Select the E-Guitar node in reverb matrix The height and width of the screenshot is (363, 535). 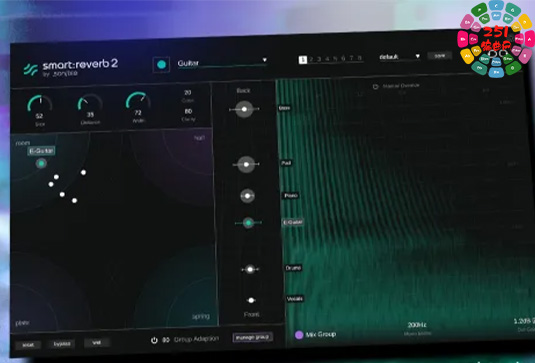click(x=41, y=163)
